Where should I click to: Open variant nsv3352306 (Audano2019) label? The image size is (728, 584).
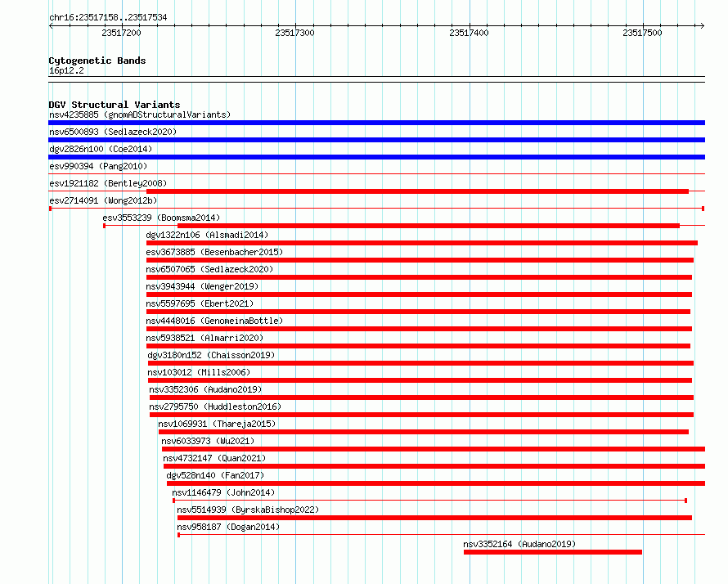[x=205, y=389]
